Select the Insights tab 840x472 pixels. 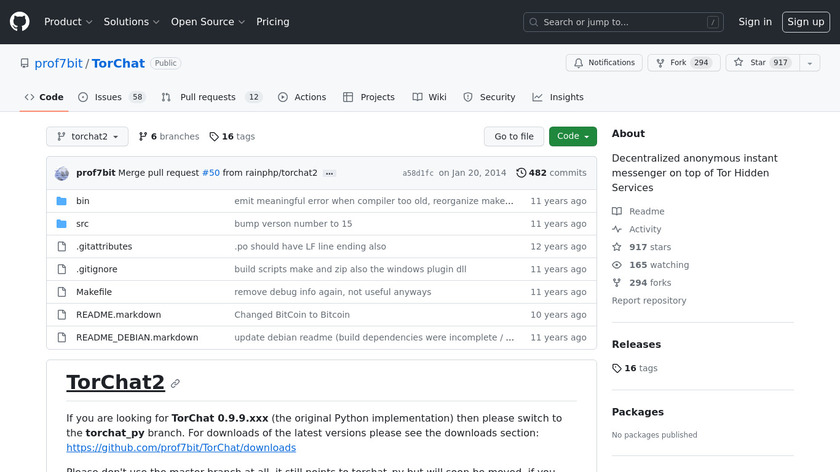pyautogui.click(x=558, y=97)
